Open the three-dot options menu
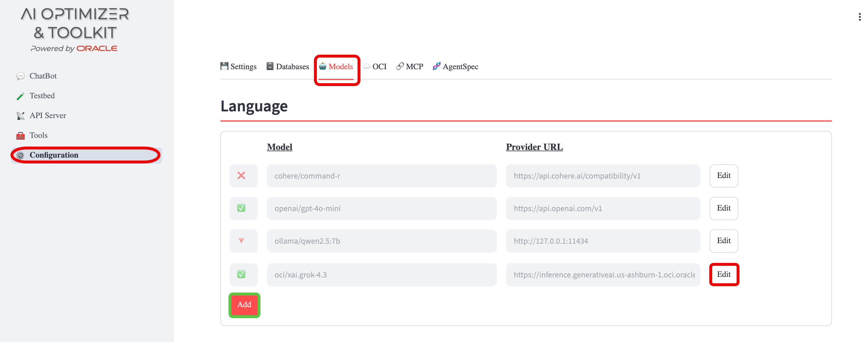Screen dimensions: 868x342 tap(860, 17)
